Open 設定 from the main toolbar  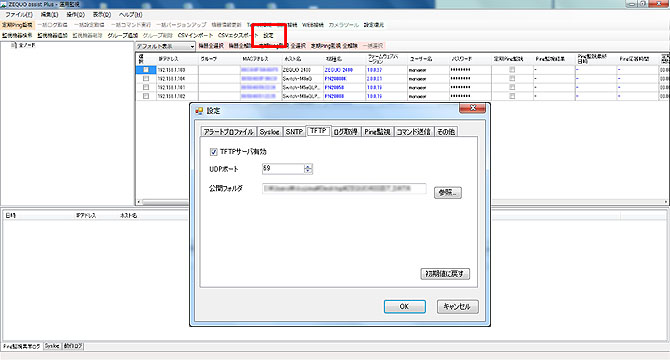pos(268,35)
